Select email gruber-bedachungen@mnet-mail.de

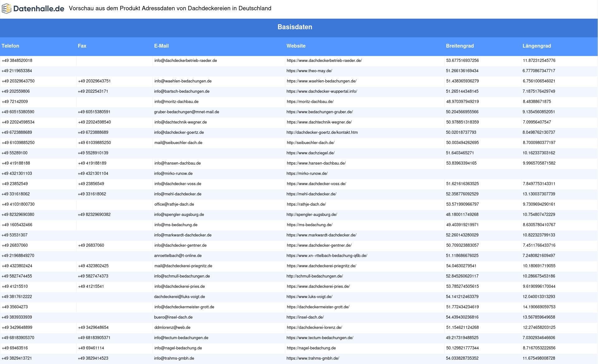187,112
